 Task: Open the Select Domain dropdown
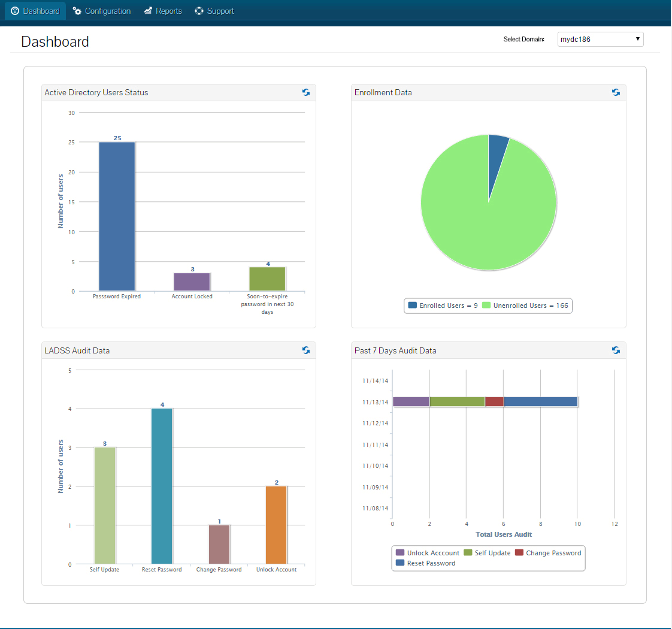coord(600,39)
